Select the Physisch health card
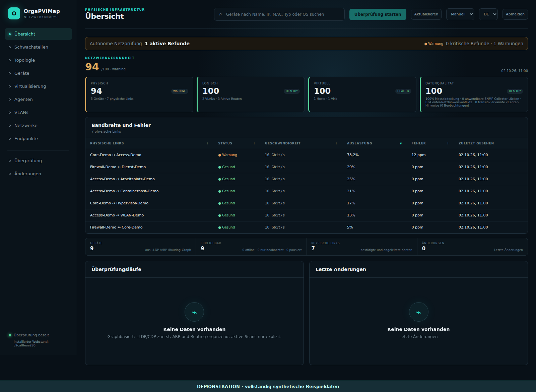 [139, 94]
